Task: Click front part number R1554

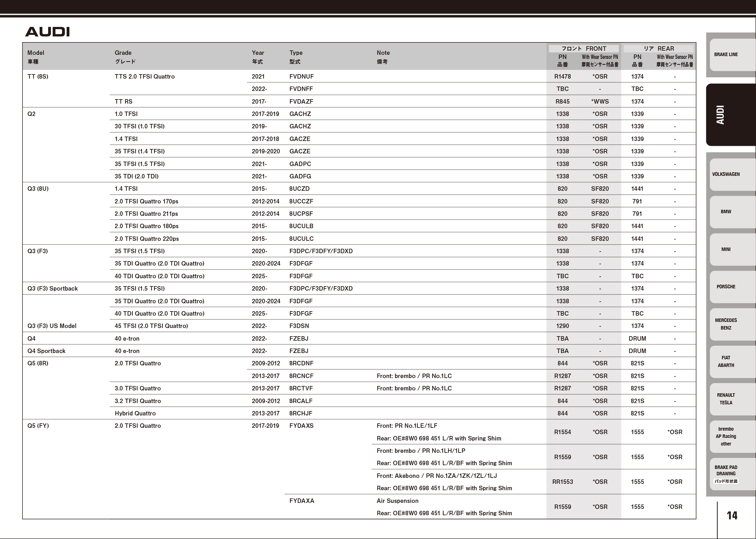Action: [x=562, y=432]
